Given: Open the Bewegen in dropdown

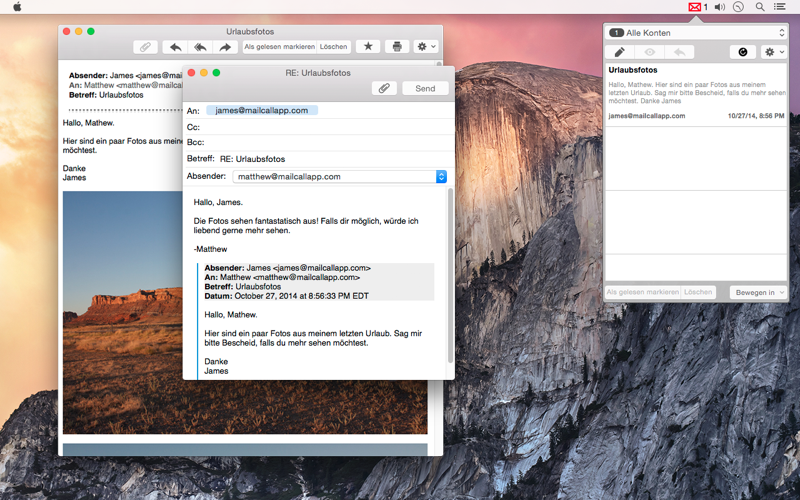Looking at the screenshot, I should tap(758, 292).
